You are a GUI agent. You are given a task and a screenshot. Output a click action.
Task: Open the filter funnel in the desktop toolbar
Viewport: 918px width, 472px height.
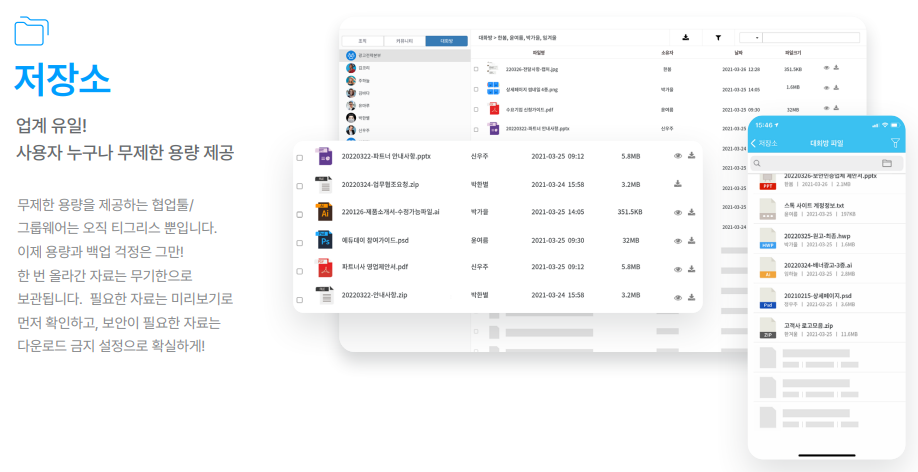(x=718, y=37)
